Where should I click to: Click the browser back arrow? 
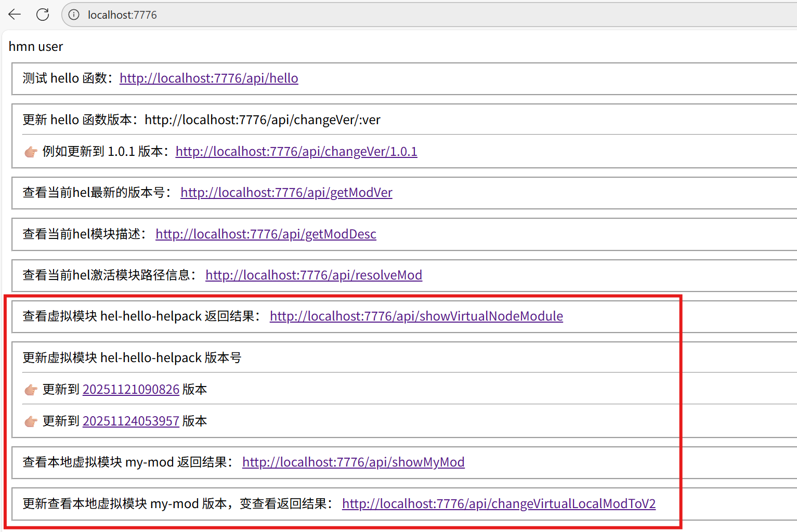point(15,15)
